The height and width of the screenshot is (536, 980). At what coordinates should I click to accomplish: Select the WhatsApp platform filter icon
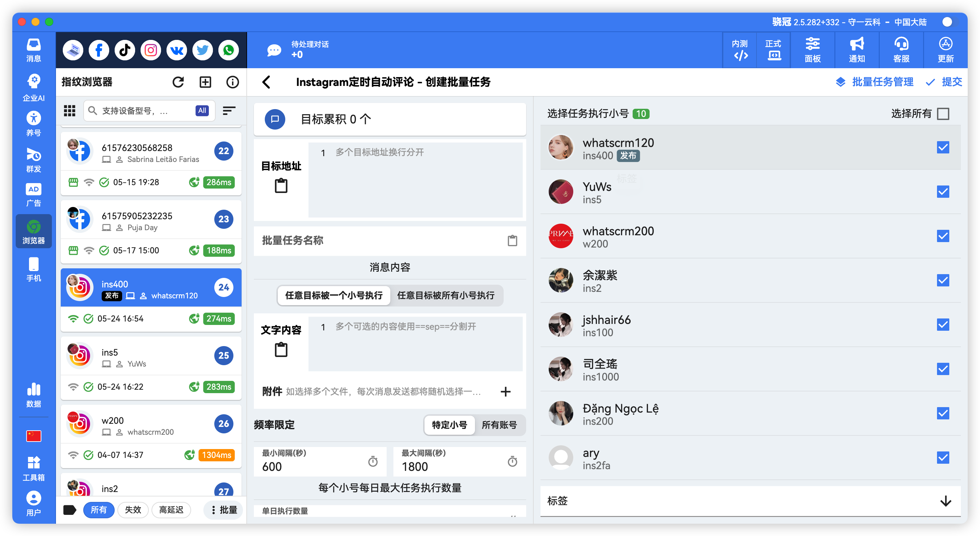228,50
